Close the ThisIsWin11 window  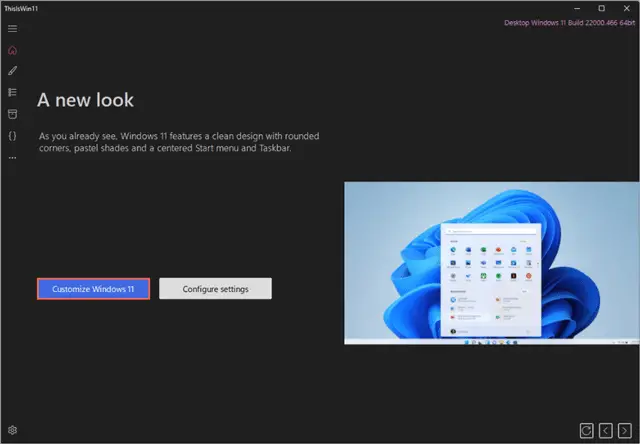[x=627, y=9]
